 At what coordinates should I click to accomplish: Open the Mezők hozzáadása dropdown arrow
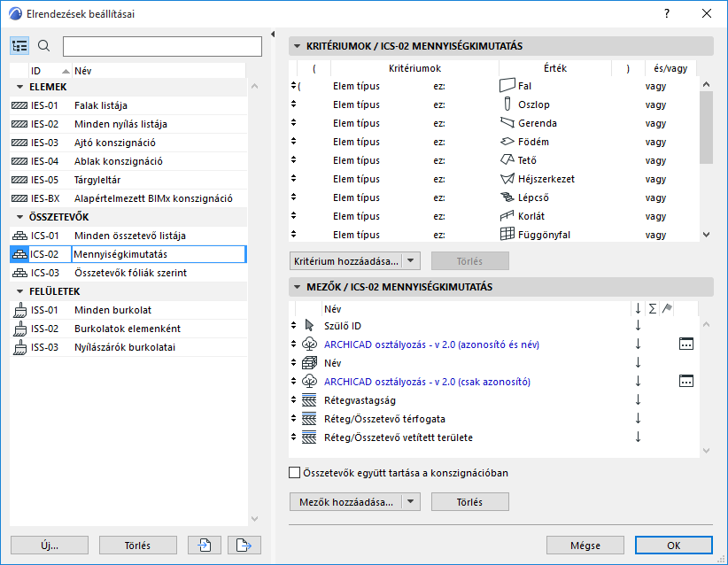pos(410,502)
